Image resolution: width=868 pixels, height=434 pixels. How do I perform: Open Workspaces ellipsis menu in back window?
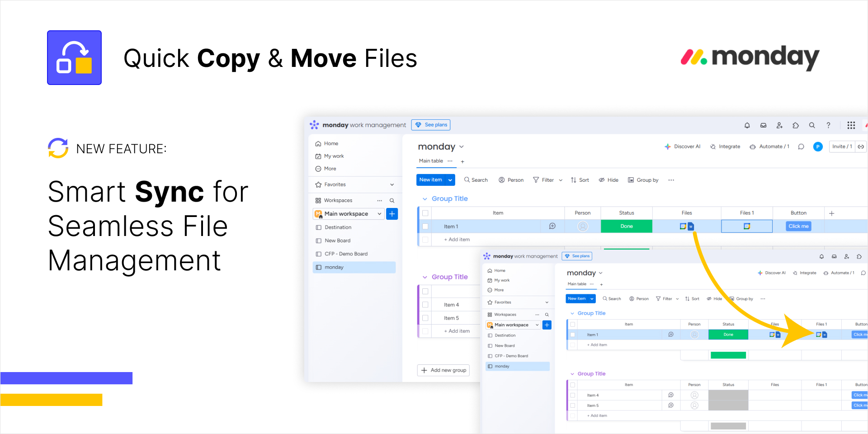click(x=379, y=200)
